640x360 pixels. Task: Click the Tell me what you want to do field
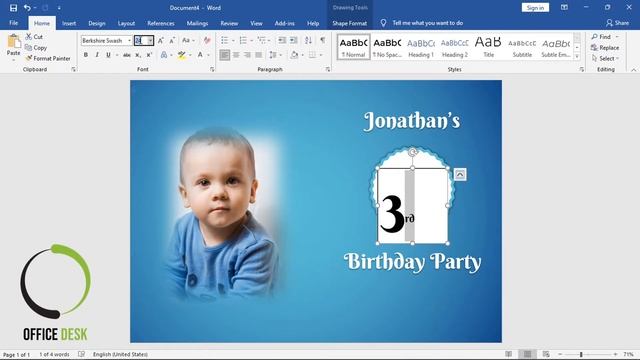pyautogui.click(x=428, y=23)
